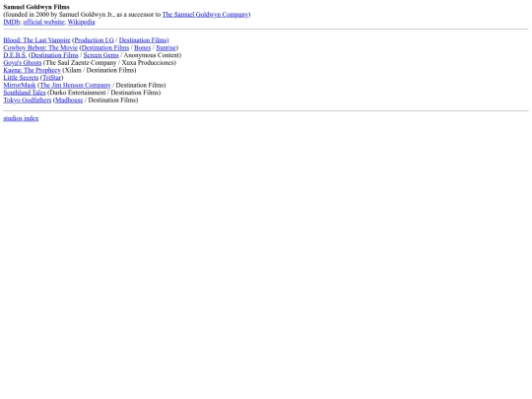Open Destination Films link beside Production I.G
Screen dimensions: 532x399
tap(143, 40)
